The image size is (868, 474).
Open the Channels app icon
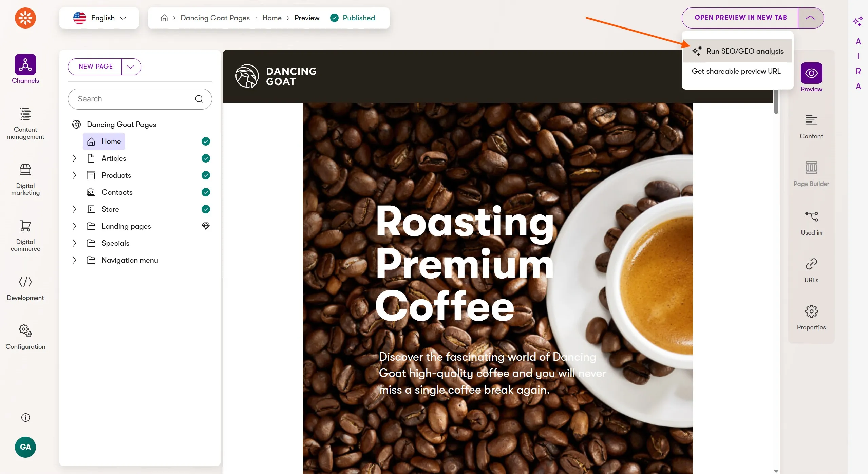(x=25, y=64)
